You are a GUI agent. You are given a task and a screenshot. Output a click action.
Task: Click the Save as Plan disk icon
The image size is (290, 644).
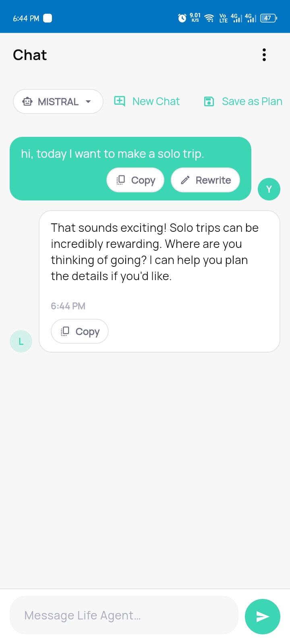(x=209, y=101)
